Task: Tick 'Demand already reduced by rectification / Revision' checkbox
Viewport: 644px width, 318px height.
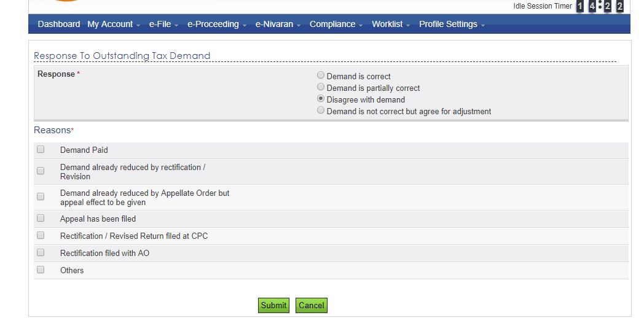Action: click(41, 171)
